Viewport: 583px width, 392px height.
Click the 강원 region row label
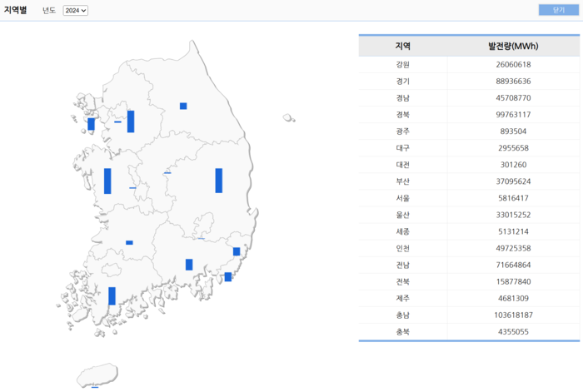[402, 65]
